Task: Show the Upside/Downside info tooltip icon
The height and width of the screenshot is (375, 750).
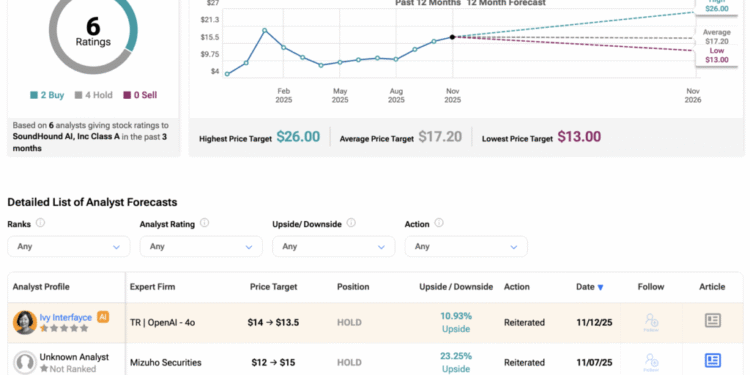Action: coord(351,223)
